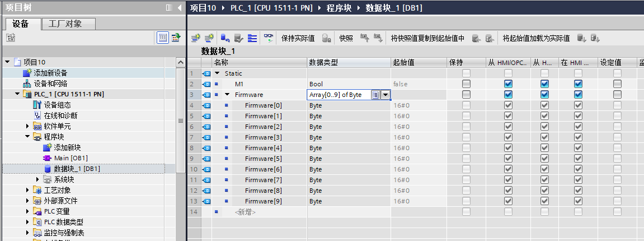This screenshot has width=644, height=241.
Task: Switch to the 工厂对象 tab
Action: 65,24
